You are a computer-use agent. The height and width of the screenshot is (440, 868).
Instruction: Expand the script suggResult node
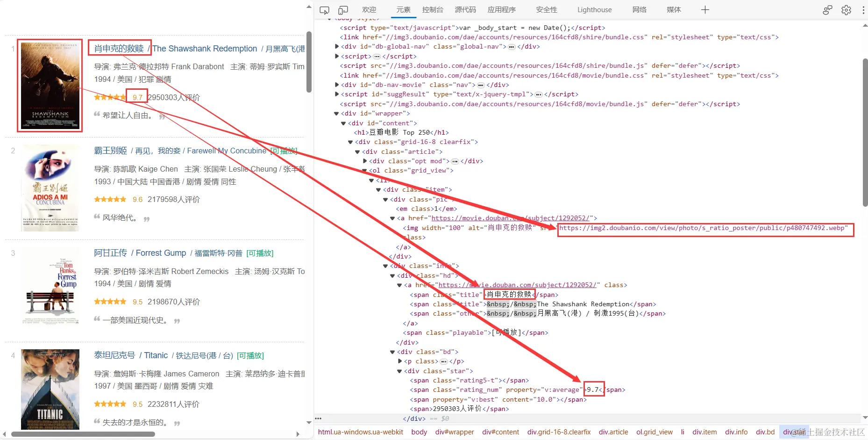(x=337, y=94)
